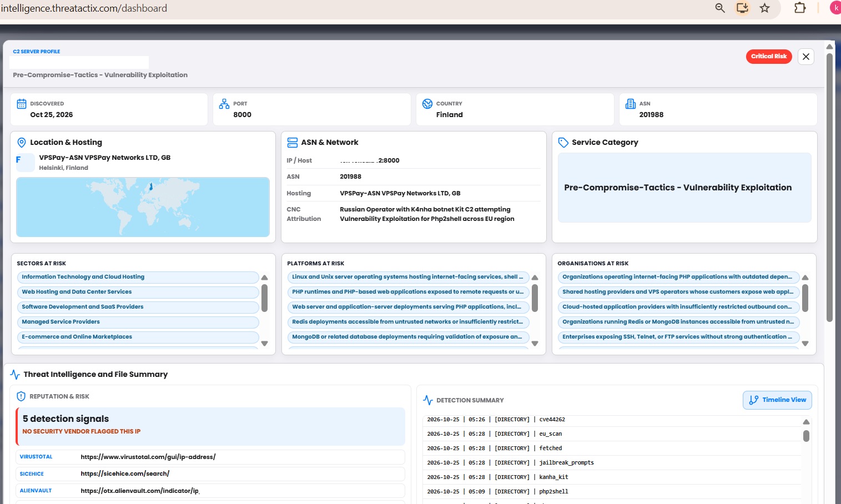Select Information Technology and Cloud Hosting sector
841x504 pixels.
tap(138, 277)
